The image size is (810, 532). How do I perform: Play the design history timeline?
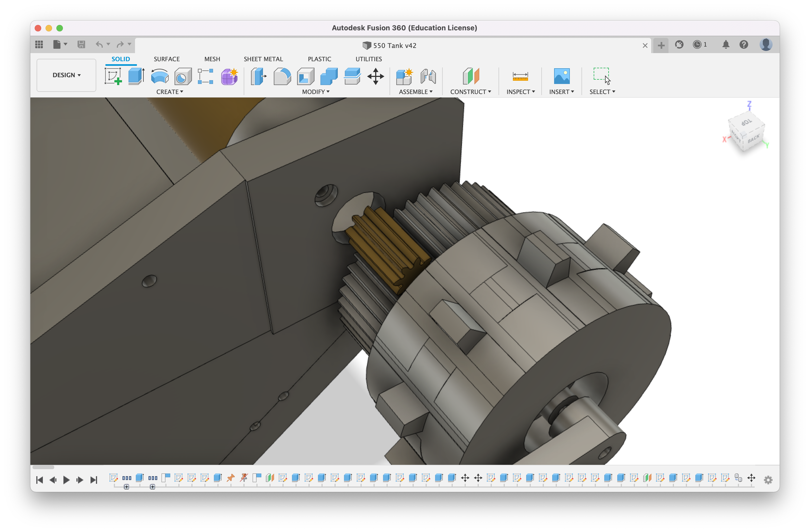pos(66,480)
